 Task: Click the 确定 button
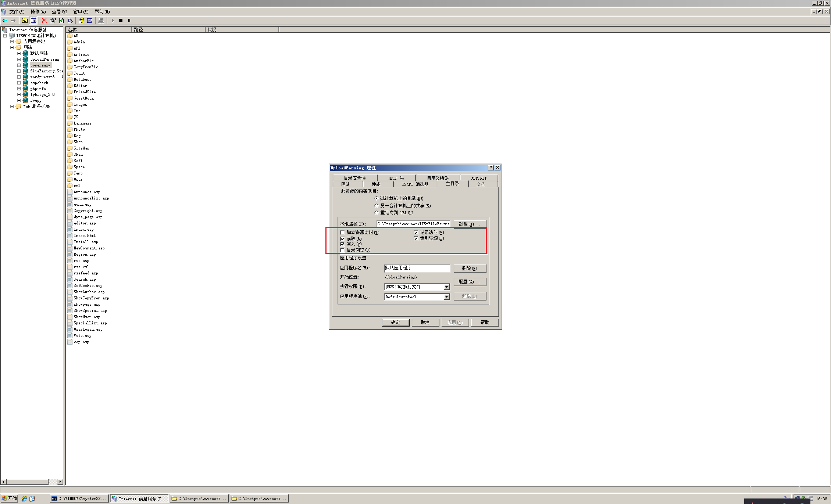[395, 323]
